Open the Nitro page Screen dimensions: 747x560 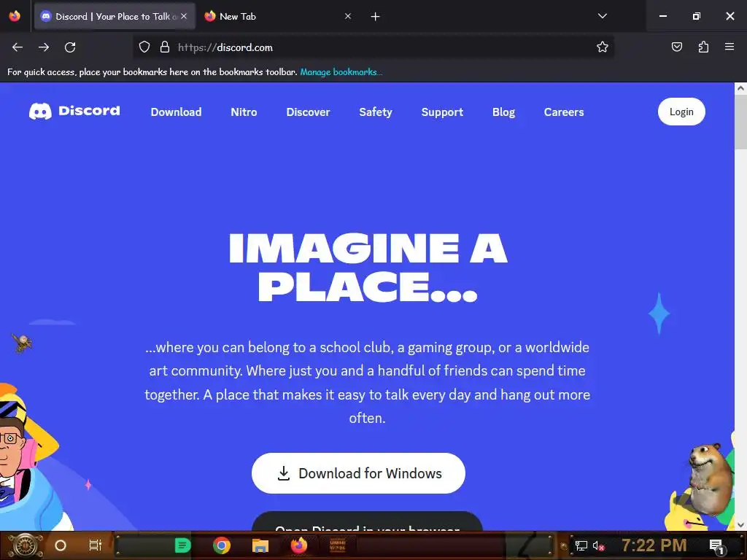pyautogui.click(x=244, y=112)
